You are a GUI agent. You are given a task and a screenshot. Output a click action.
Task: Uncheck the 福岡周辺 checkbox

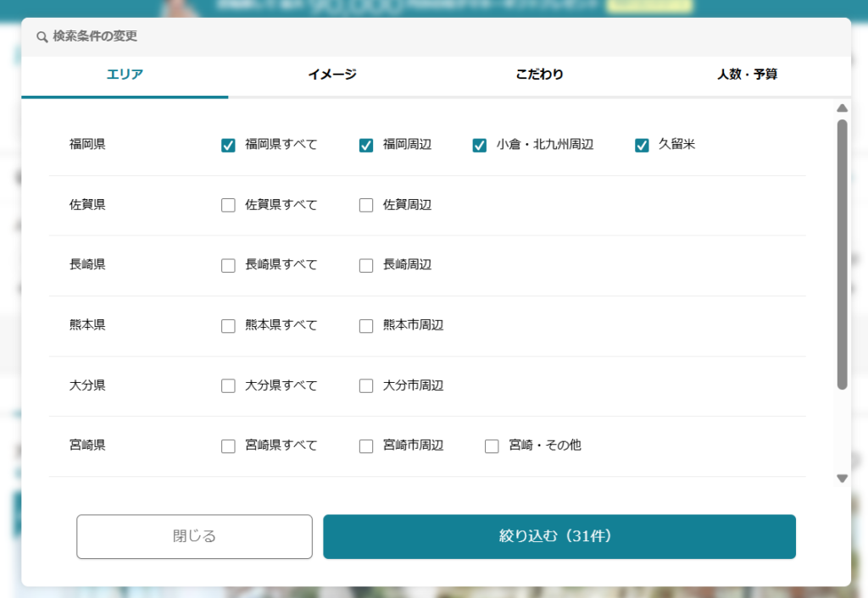[366, 145]
